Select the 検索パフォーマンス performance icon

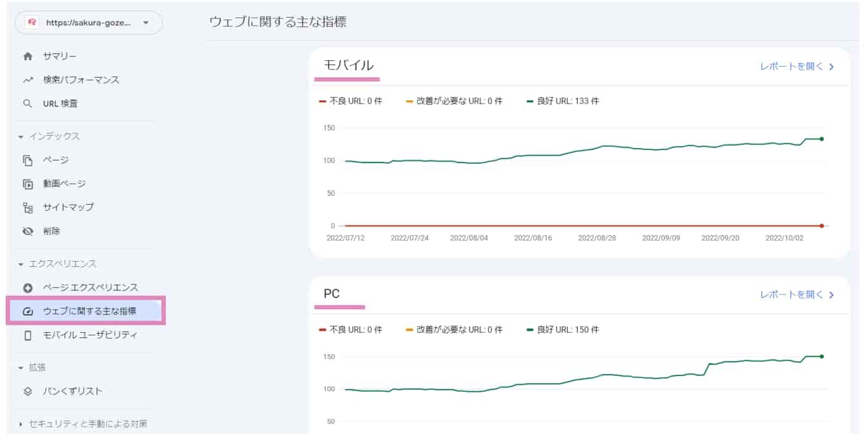[28, 80]
